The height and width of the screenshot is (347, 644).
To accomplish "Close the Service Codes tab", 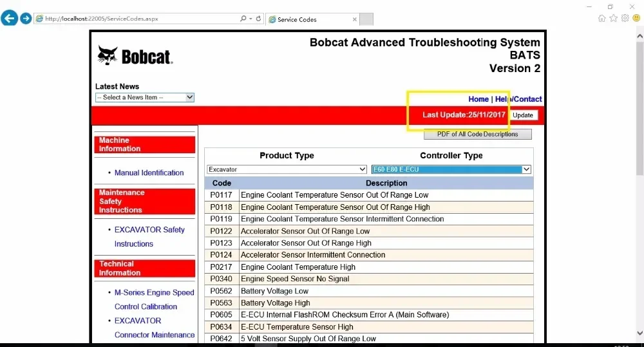I will 354,19.
